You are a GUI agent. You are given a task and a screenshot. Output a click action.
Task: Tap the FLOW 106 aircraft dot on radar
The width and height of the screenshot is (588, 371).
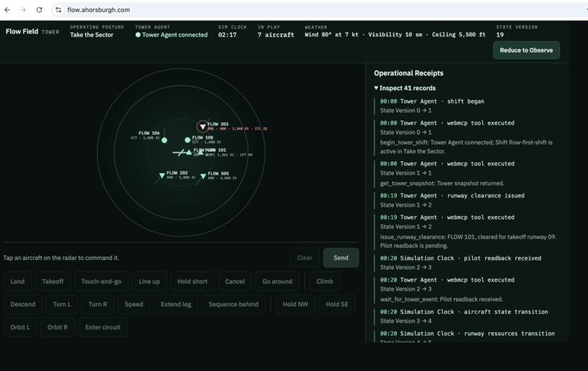[164, 140]
